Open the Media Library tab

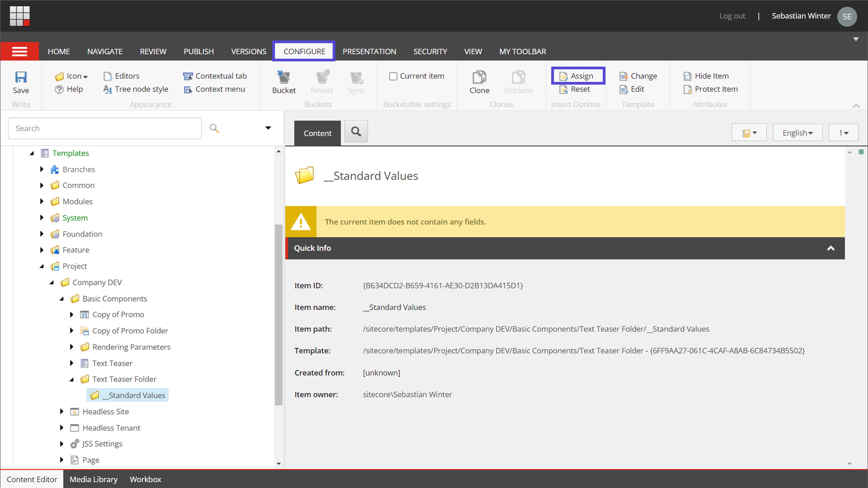pyautogui.click(x=93, y=479)
